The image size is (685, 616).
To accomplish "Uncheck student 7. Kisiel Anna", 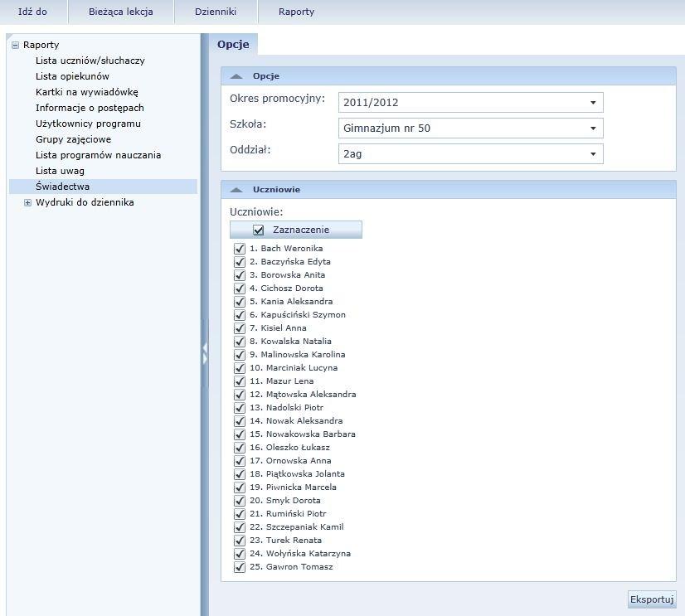I will [240, 328].
